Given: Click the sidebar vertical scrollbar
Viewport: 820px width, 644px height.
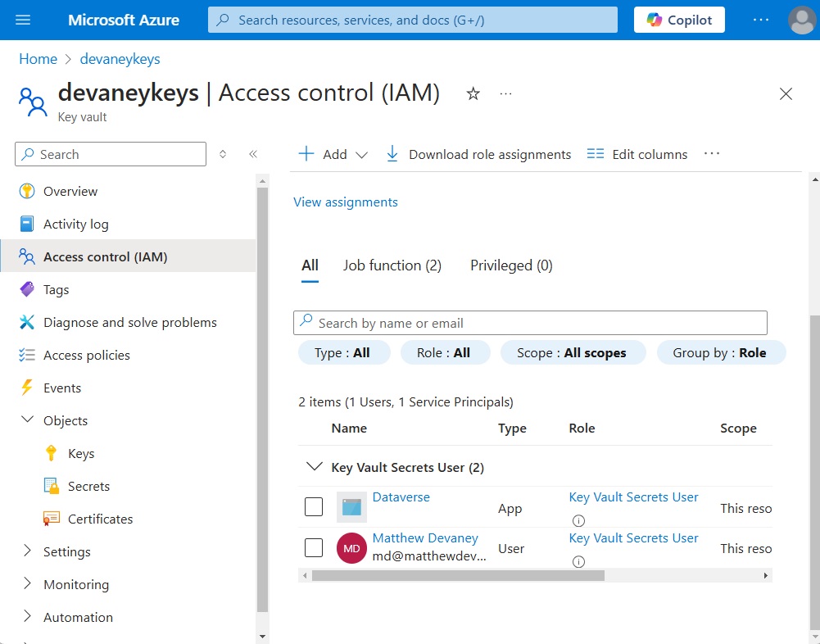Looking at the screenshot, I should [x=262, y=400].
